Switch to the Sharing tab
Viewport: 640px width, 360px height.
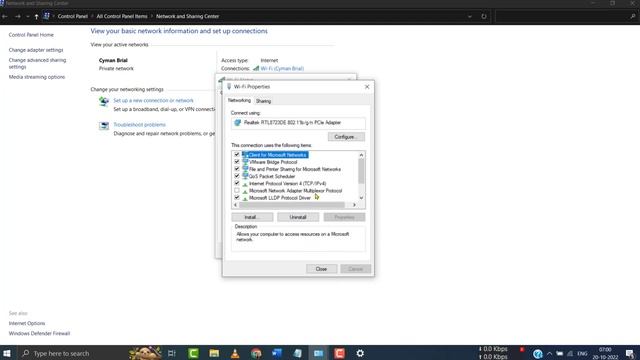[263, 101]
